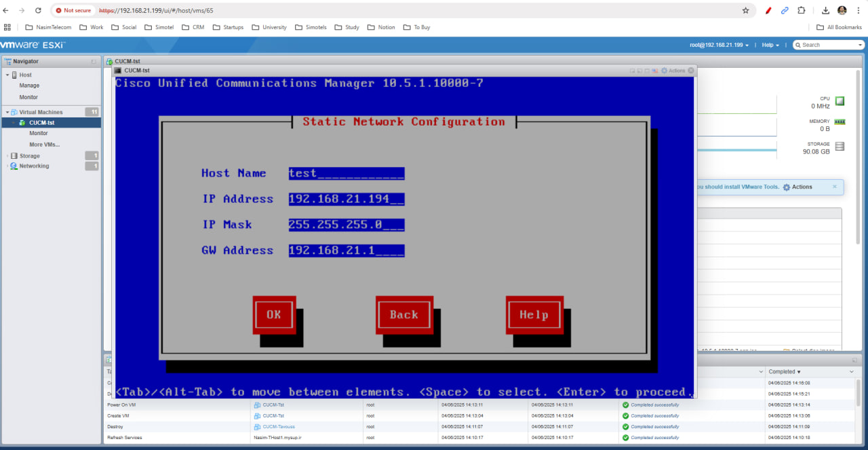Click the address bar URL
Viewport: 868px width, 450px height.
(x=156, y=10)
